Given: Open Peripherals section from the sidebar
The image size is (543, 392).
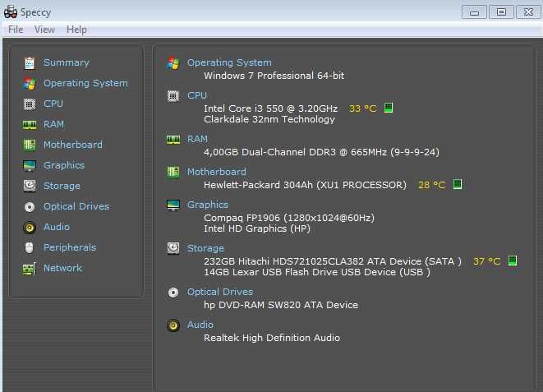Looking at the screenshot, I should coord(70,247).
